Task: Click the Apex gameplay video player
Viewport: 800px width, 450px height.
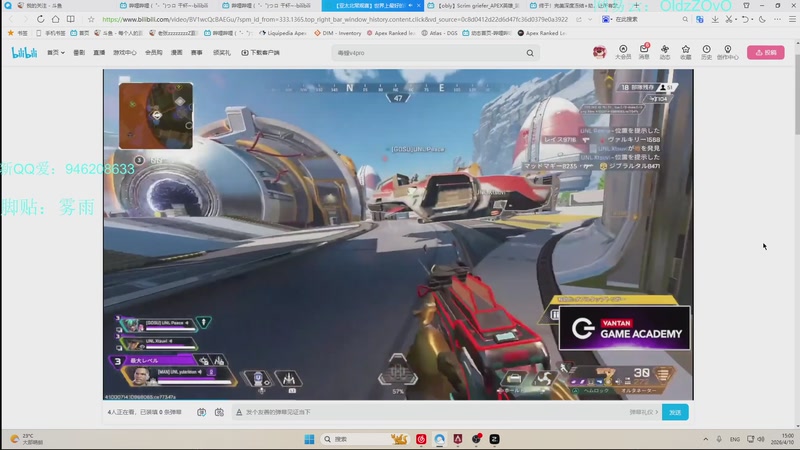Action: pyautogui.click(x=398, y=234)
